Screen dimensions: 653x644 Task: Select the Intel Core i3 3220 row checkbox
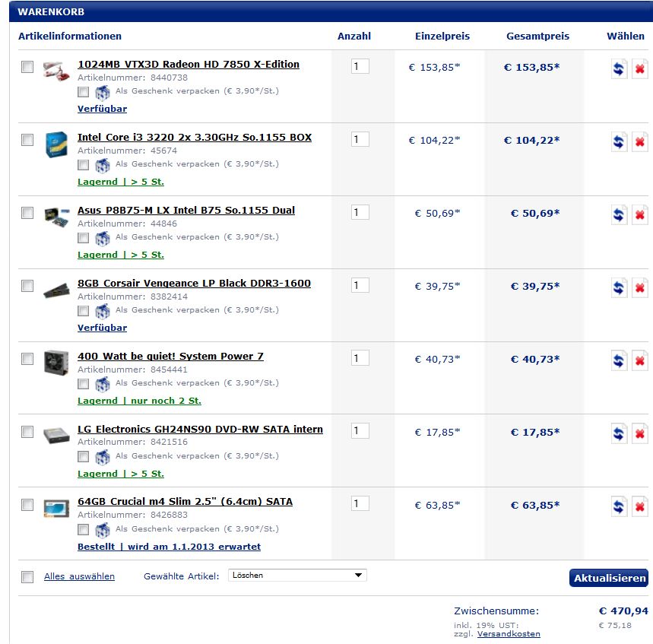(27, 140)
